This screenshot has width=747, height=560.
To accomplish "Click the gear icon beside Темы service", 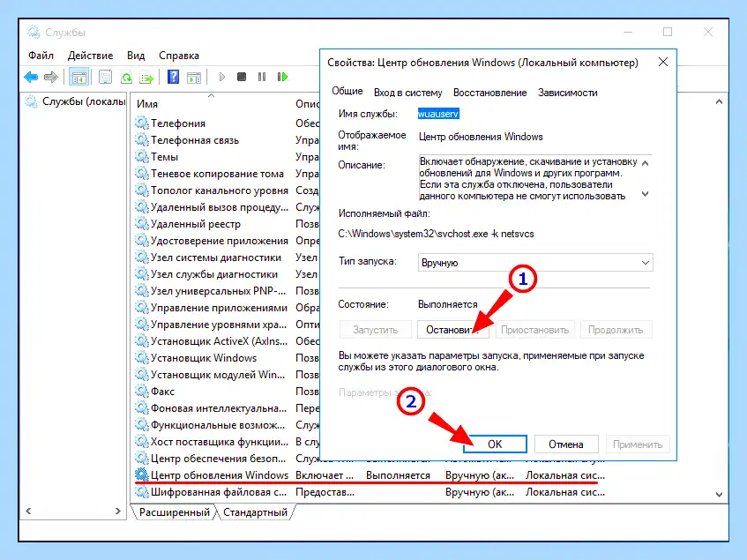I will [141, 157].
